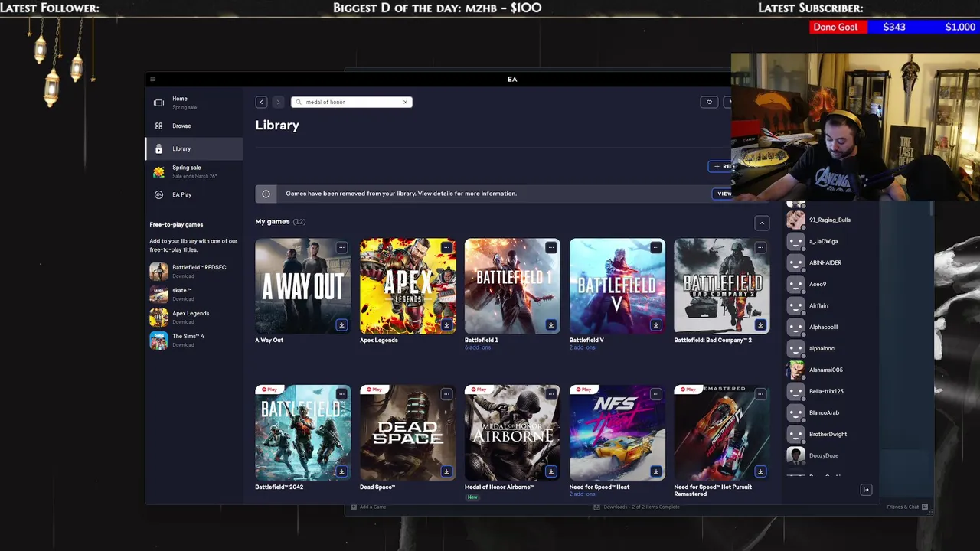Open more options on Bad Company 2 card

coord(760,247)
